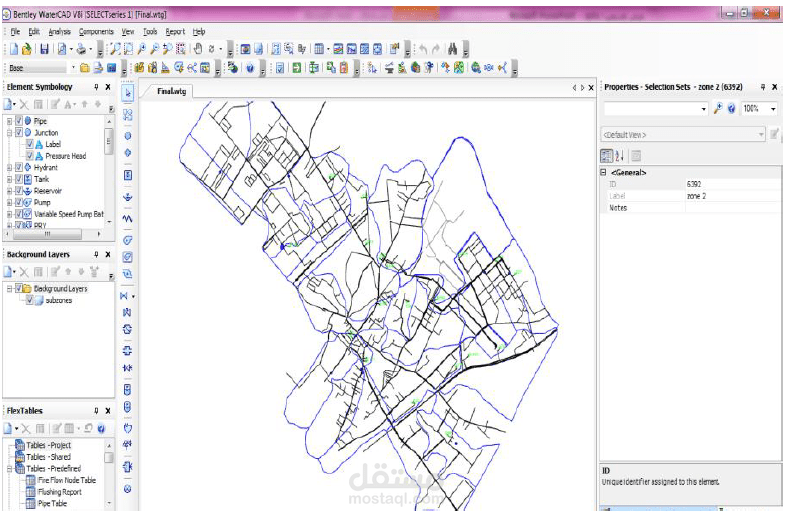Toggle the Tank checkbox
This screenshot has height=517, width=793.
[x=19, y=179]
